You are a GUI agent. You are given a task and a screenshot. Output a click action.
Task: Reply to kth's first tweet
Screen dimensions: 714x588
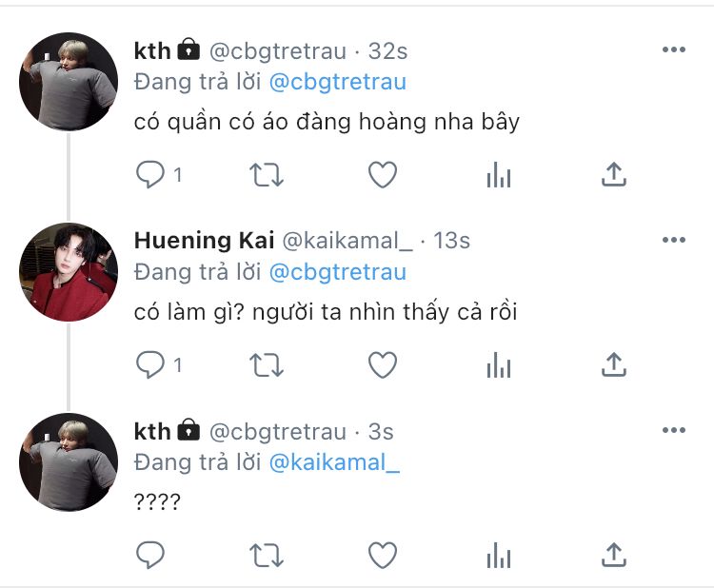point(150,174)
